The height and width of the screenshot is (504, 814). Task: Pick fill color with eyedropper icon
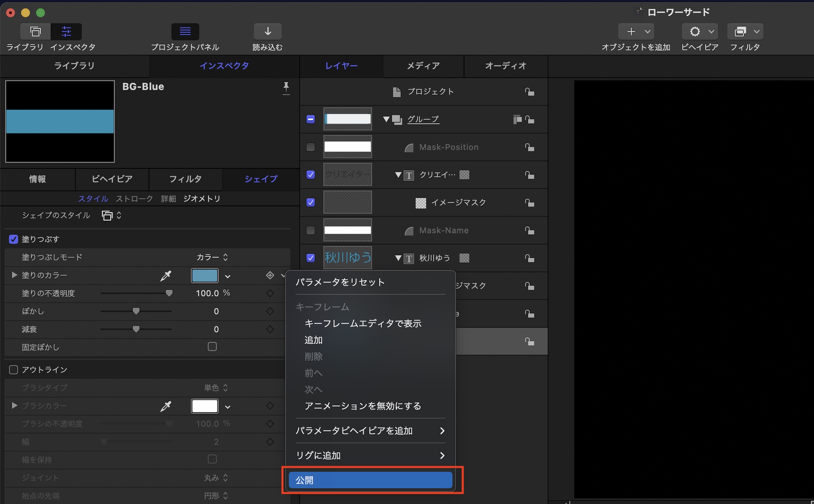[166, 276]
